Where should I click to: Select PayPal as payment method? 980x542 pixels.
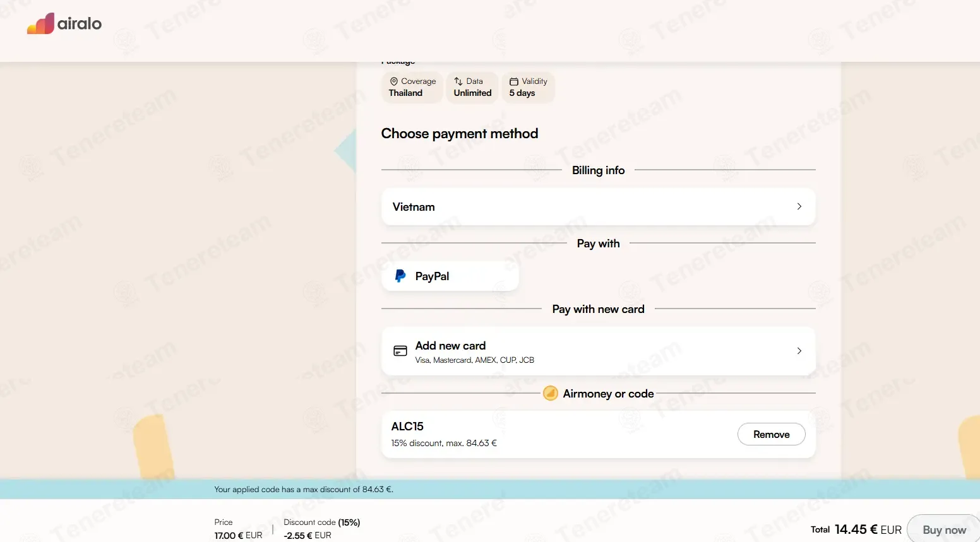coord(450,276)
